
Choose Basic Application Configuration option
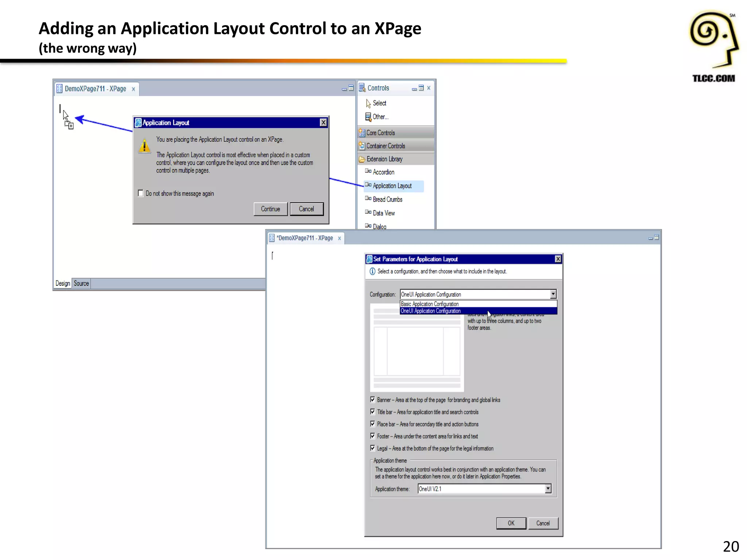478,304
